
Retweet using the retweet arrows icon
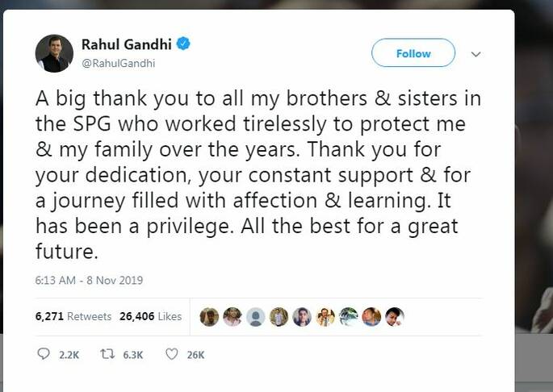pyautogui.click(x=104, y=354)
